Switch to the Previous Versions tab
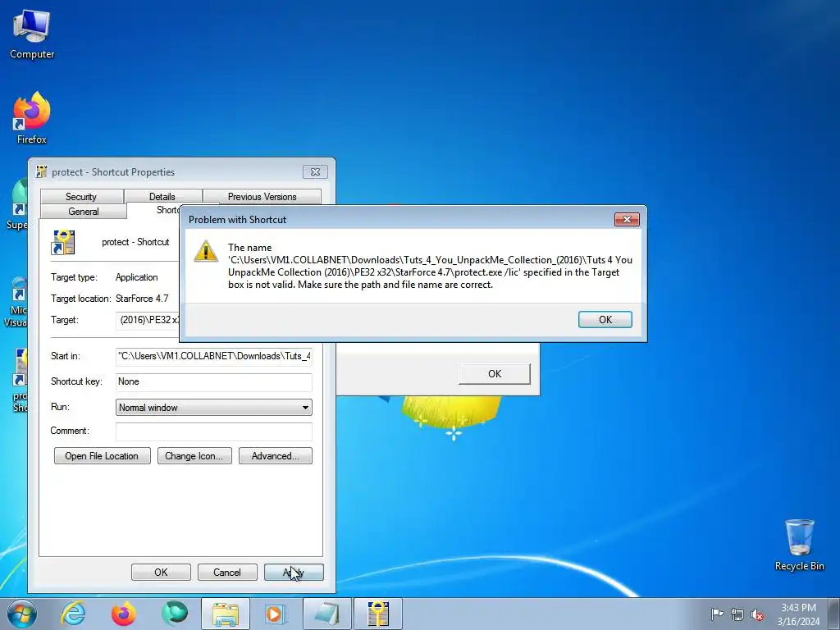This screenshot has width=840, height=630. click(x=262, y=197)
